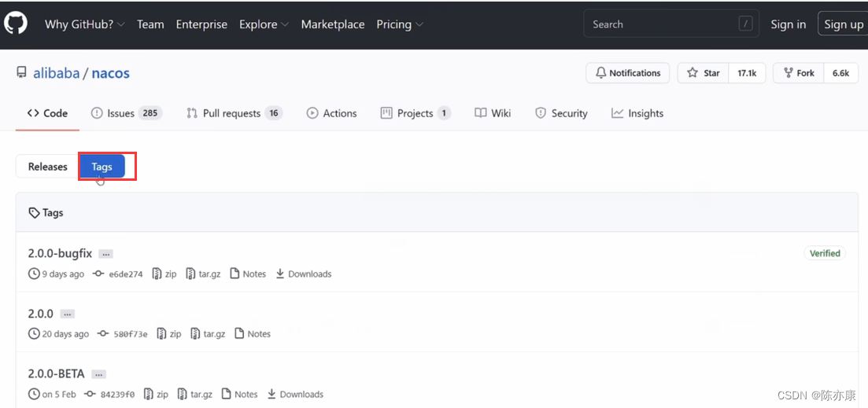Open the Projects tab
The height and width of the screenshot is (408, 868).
416,113
